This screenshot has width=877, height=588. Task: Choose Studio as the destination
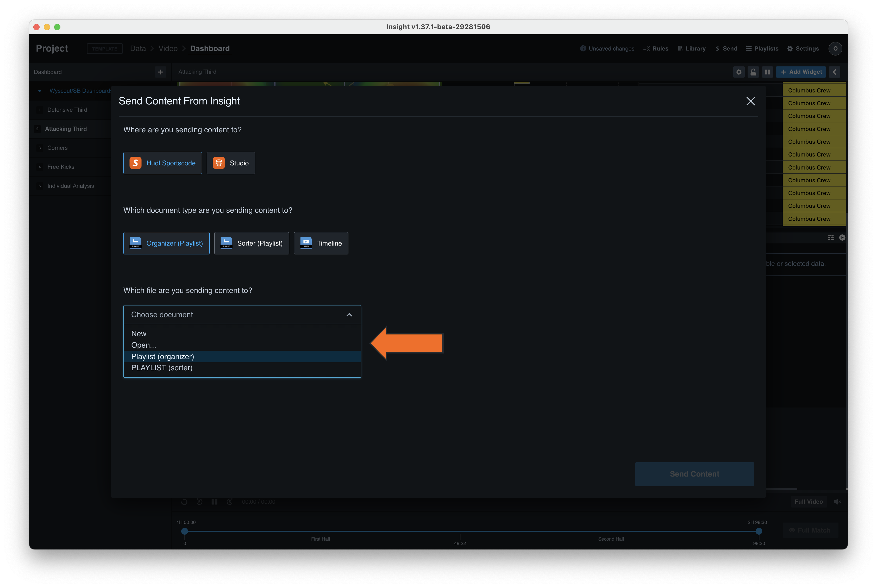231,163
